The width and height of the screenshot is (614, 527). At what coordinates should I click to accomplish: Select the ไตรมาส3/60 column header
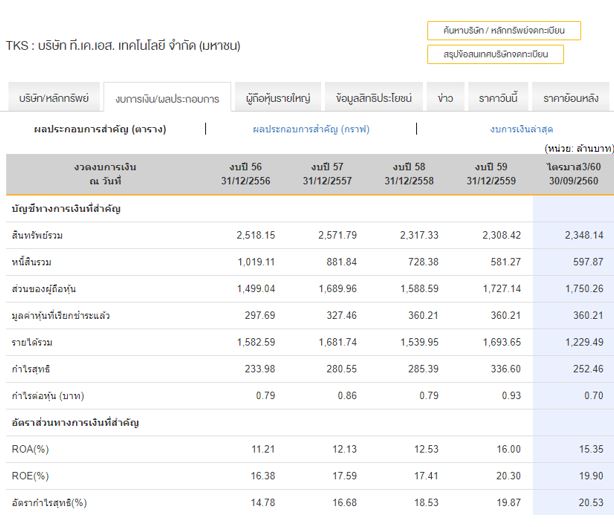click(x=573, y=173)
